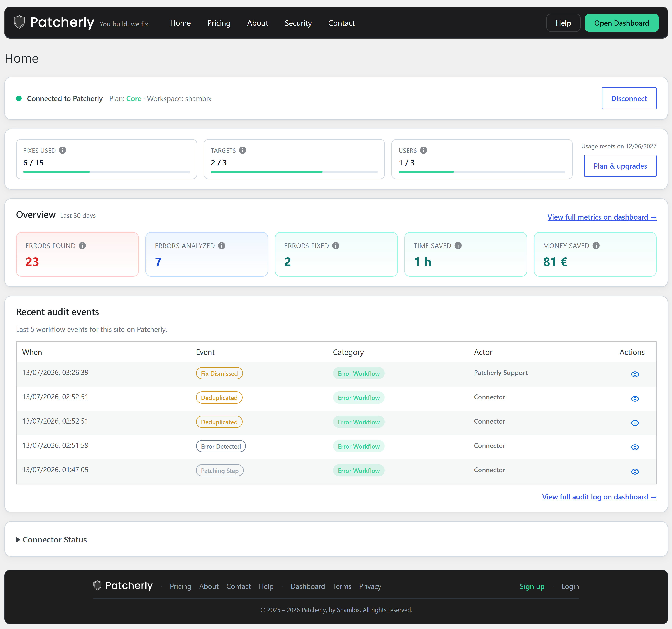This screenshot has height=629, width=672.
Task: Click info icon next to Errors Found
Action: pyautogui.click(x=82, y=245)
